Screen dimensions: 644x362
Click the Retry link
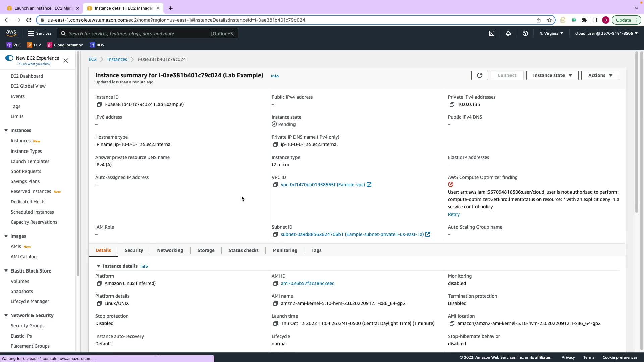pyautogui.click(x=453, y=214)
